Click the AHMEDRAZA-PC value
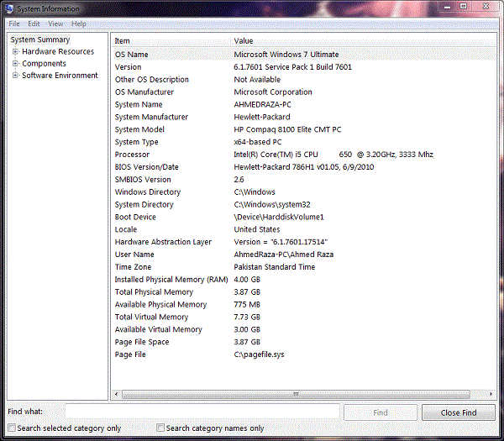The image size is (504, 441). (x=262, y=104)
